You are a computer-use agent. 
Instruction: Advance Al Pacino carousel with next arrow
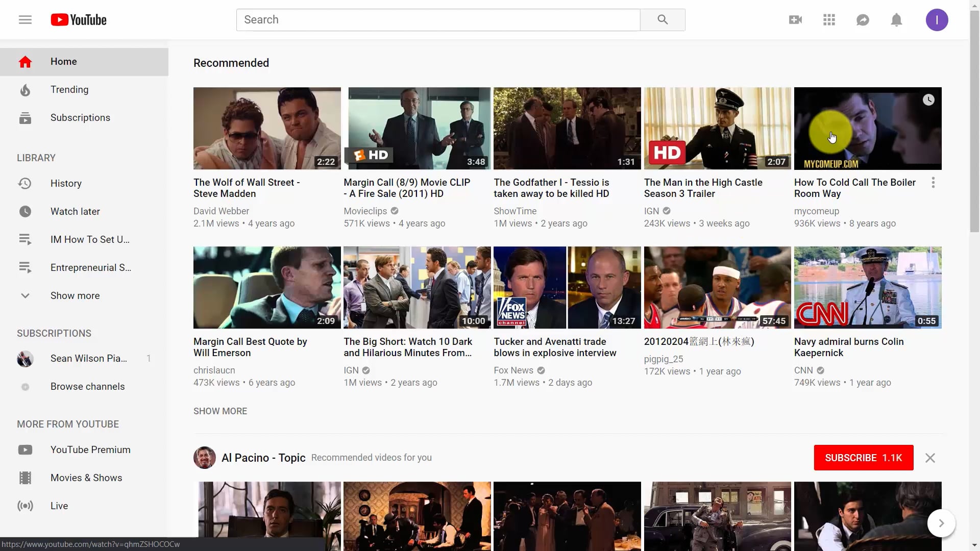coord(941,523)
